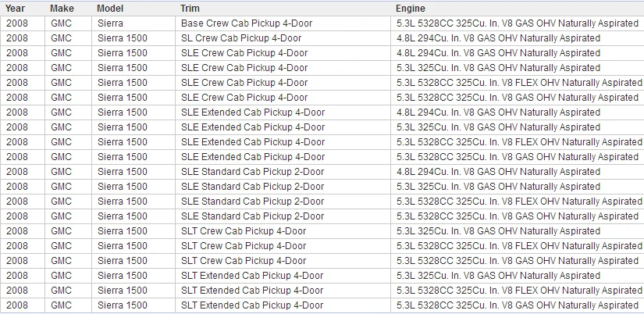
Task: Click the Sierra model cell without 1500
Action: (133, 23)
